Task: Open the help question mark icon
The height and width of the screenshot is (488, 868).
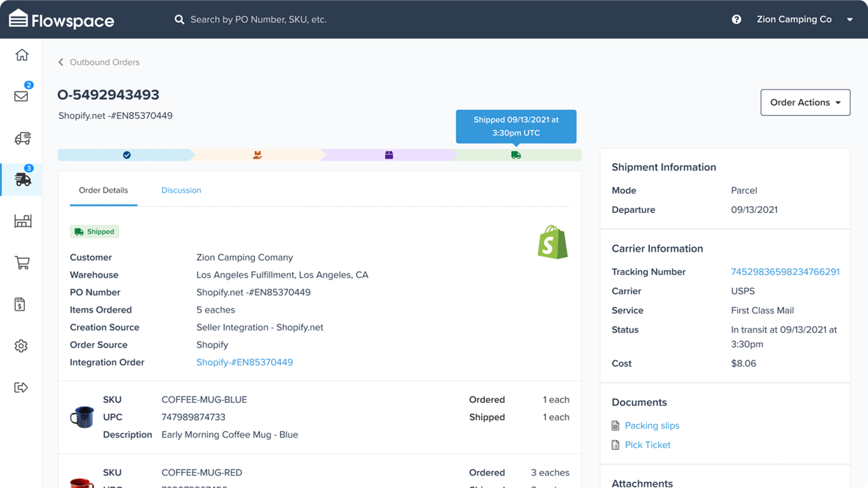Action: pos(736,20)
